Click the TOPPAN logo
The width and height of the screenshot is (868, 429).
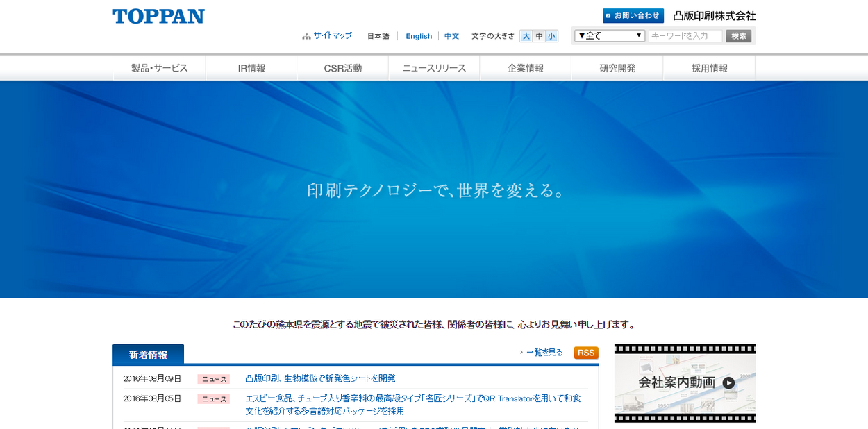(x=158, y=17)
